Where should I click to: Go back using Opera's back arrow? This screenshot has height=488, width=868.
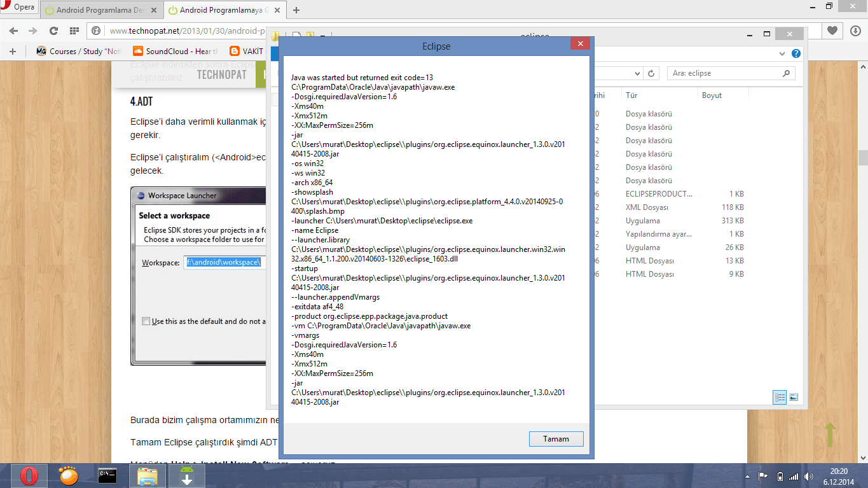(13, 31)
